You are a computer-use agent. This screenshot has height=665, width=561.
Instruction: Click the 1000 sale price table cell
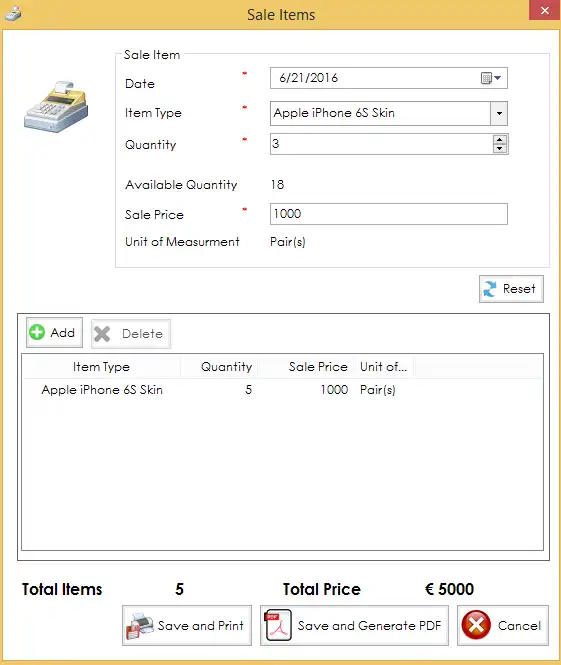tap(334, 390)
